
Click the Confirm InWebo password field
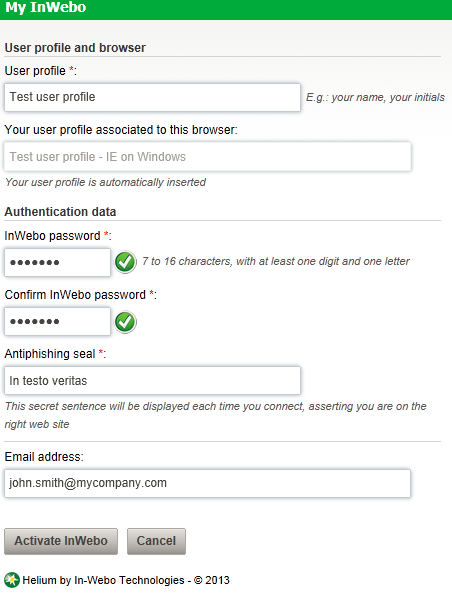coord(57,321)
